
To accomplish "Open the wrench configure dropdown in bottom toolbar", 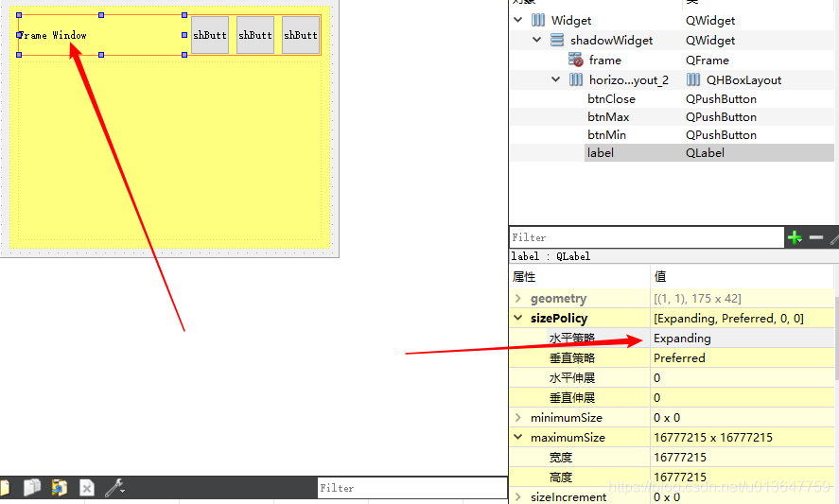I will coord(114,487).
